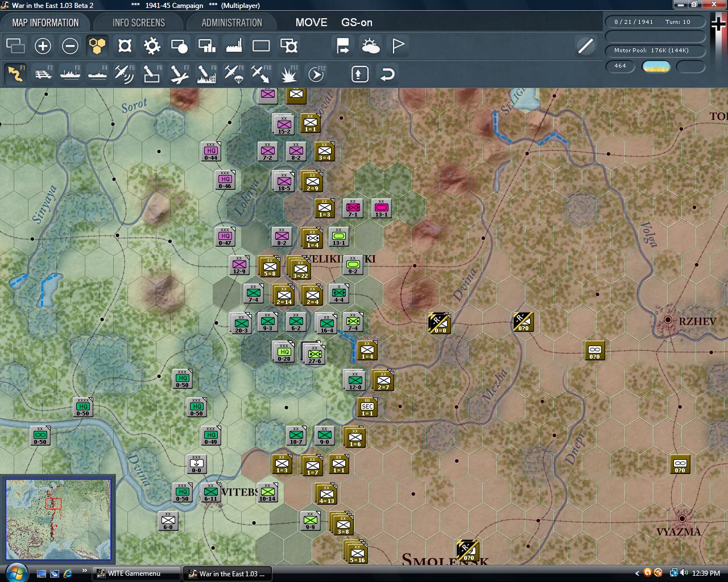Select the F1 move mode icon
This screenshot has height=582, width=728.
click(x=15, y=74)
